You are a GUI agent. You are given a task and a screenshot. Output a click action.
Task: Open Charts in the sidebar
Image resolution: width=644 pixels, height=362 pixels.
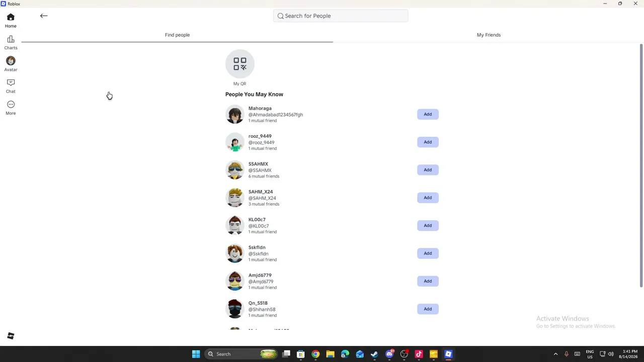coord(11,43)
